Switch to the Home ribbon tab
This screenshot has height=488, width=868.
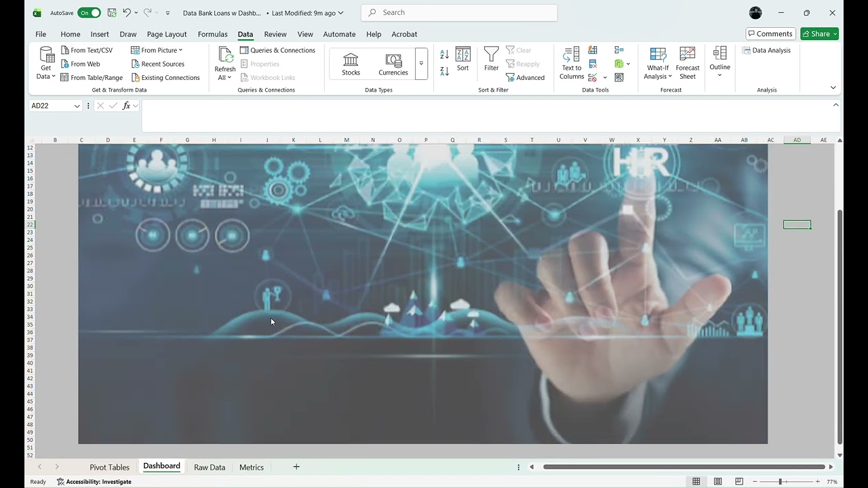pos(71,34)
